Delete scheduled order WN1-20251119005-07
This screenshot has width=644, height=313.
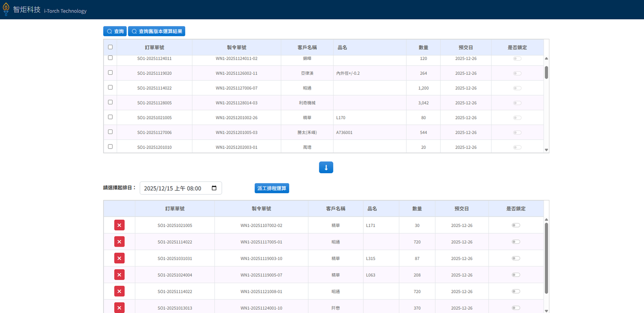pos(119,275)
